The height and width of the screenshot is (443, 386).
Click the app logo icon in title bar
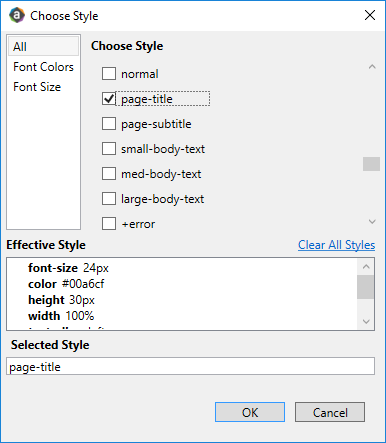17,15
